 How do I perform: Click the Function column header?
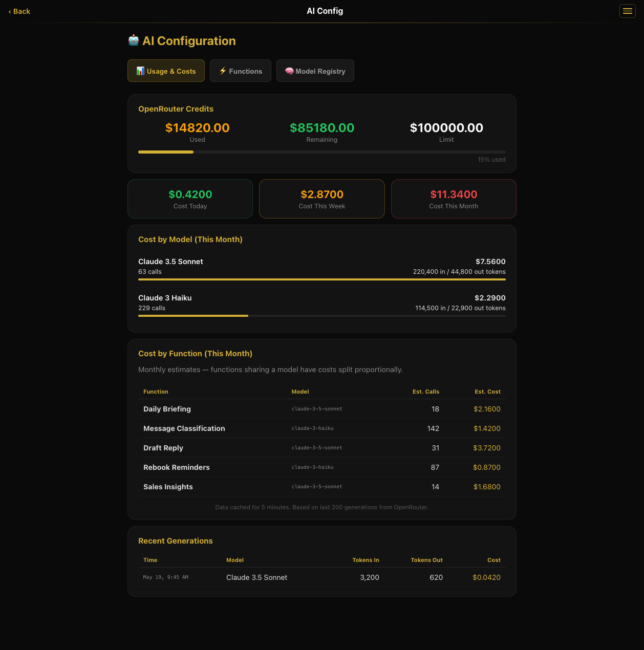click(156, 392)
